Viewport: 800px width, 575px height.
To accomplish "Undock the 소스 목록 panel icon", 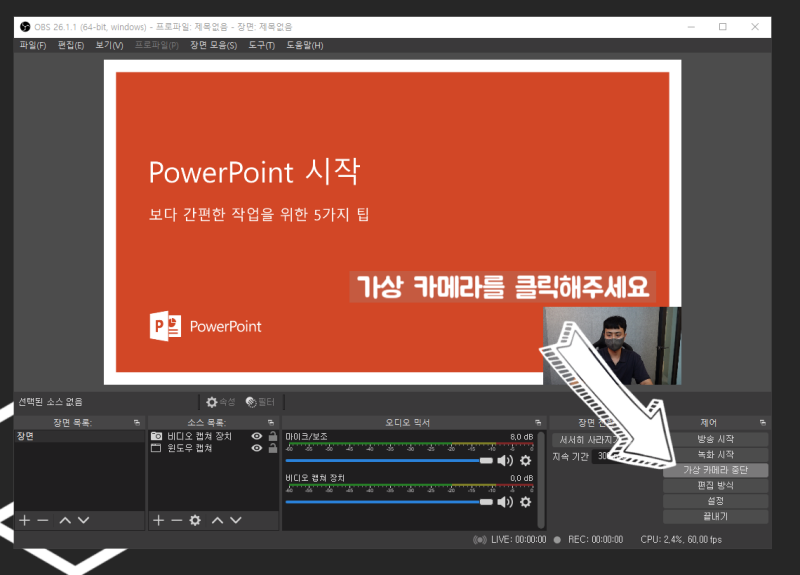I will pyautogui.click(x=271, y=422).
